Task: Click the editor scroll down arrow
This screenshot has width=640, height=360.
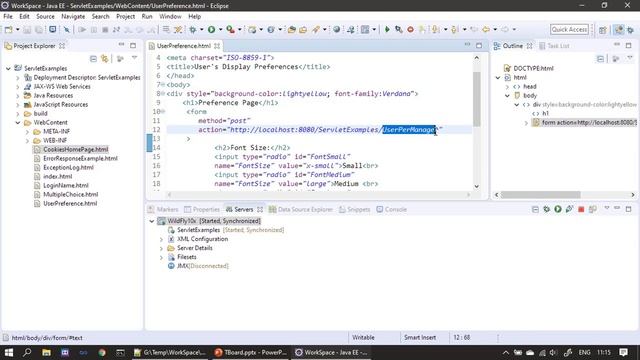Action: (x=476, y=187)
